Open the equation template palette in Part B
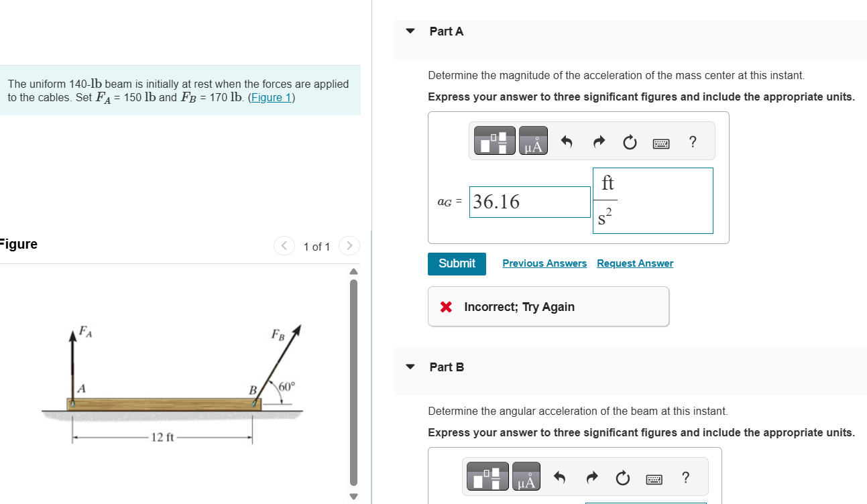The width and height of the screenshot is (867, 504). (487, 477)
